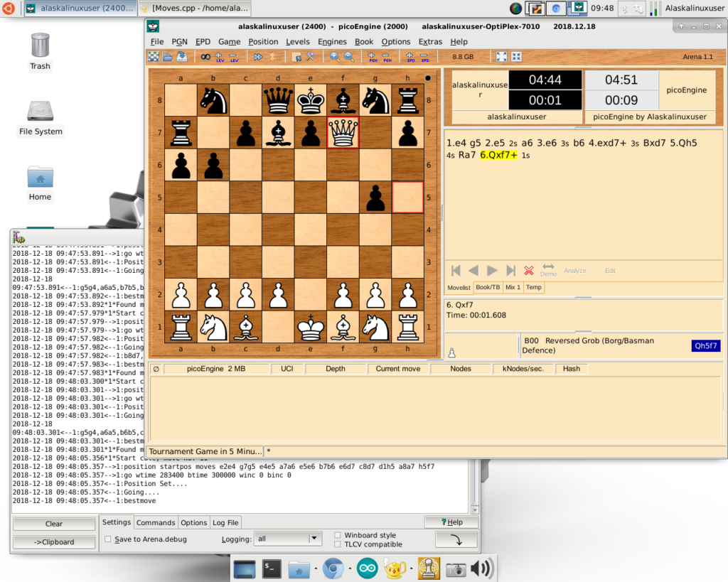Tick the Winboard style checkbox
728x582 pixels.
(337, 535)
